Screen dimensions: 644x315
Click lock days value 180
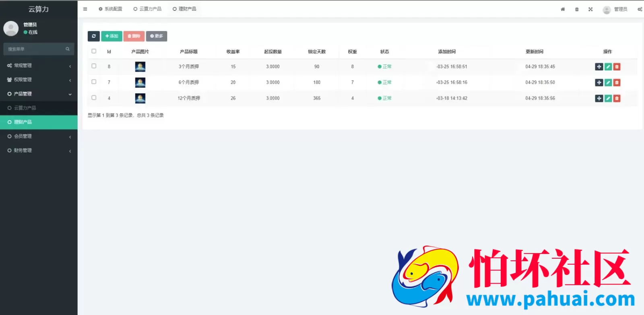(317, 82)
